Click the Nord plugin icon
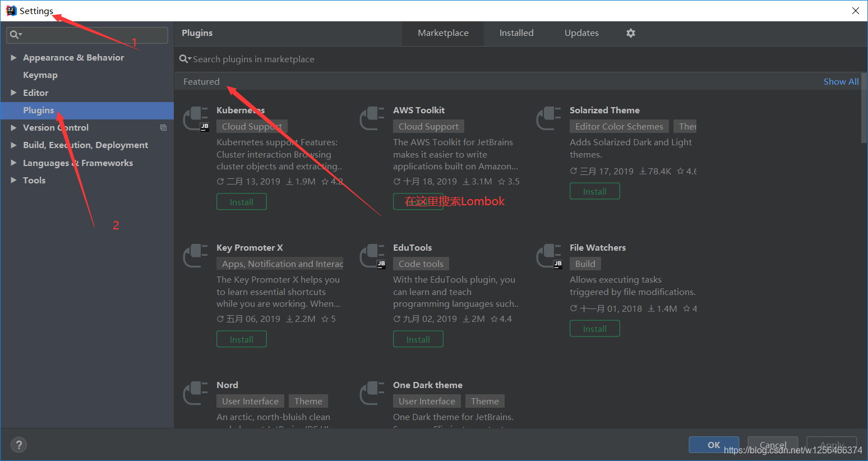This screenshot has height=461, width=868. coord(196,394)
